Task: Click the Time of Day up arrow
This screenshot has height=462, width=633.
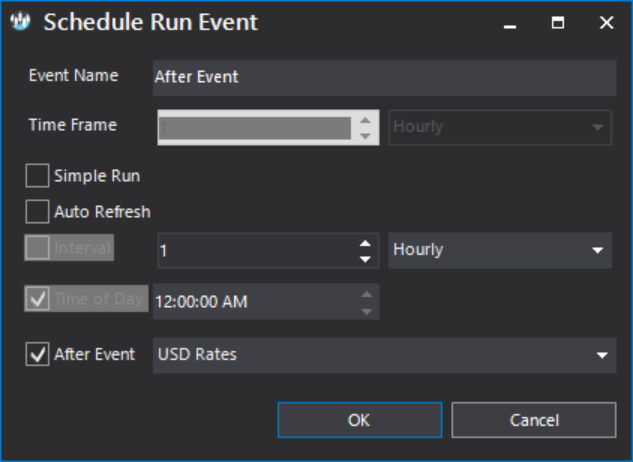Action: click(x=366, y=294)
